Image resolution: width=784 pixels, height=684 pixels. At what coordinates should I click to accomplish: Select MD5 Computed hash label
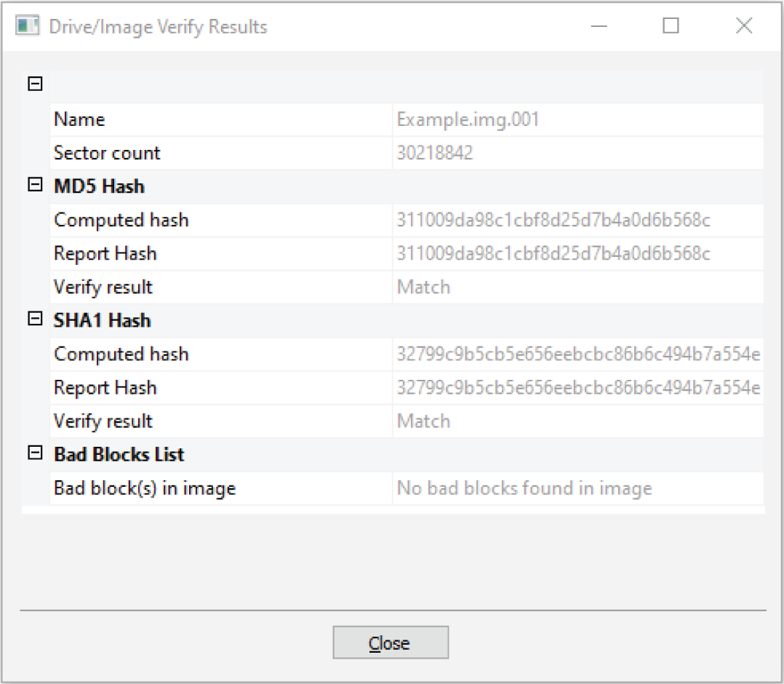point(121,220)
